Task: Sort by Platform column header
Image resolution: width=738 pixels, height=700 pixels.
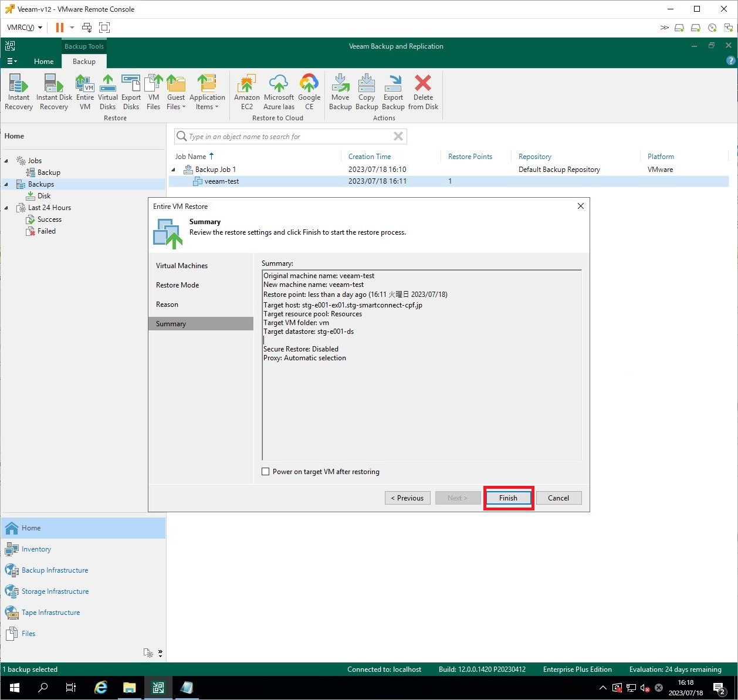Action: tap(661, 157)
